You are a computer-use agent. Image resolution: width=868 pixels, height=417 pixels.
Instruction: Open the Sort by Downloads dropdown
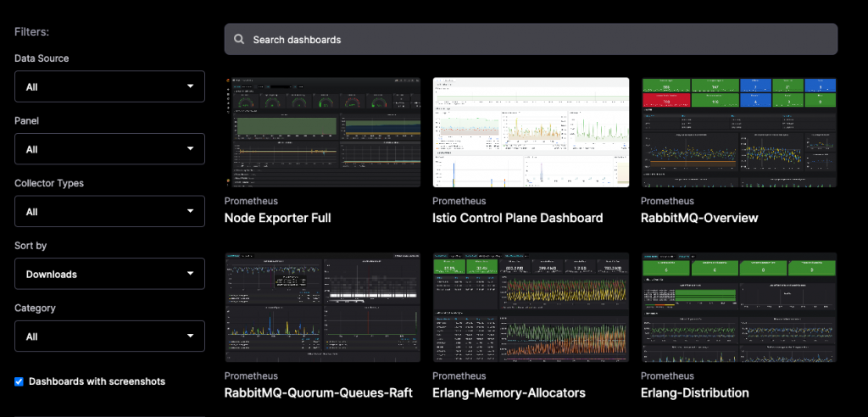(109, 274)
